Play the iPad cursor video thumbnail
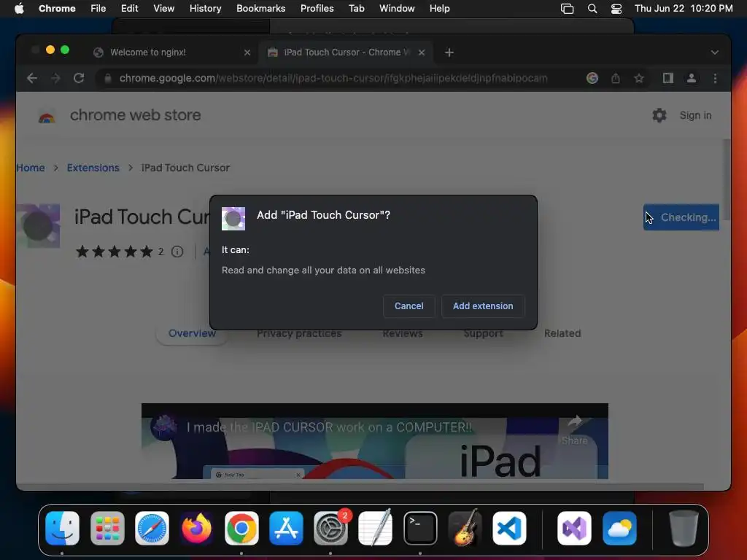Image resolution: width=747 pixels, height=560 pixels. click(x=374, y=441)
